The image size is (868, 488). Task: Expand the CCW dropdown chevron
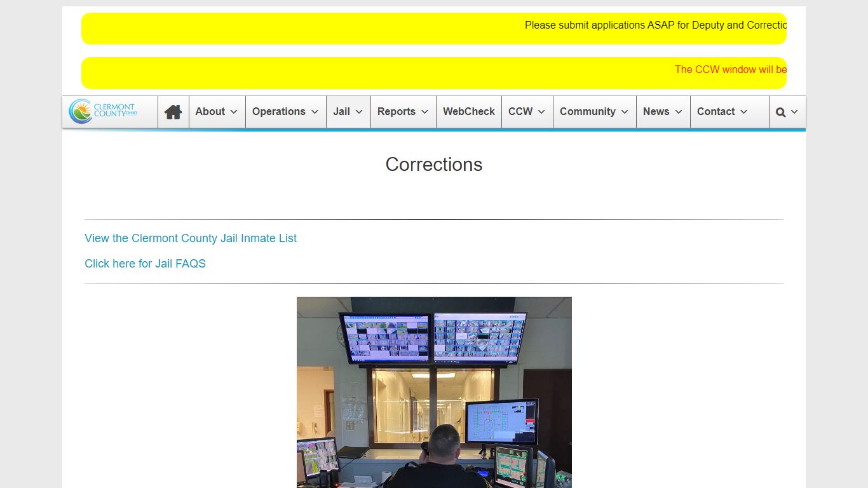pyautogui.click(x=541, y=112)
